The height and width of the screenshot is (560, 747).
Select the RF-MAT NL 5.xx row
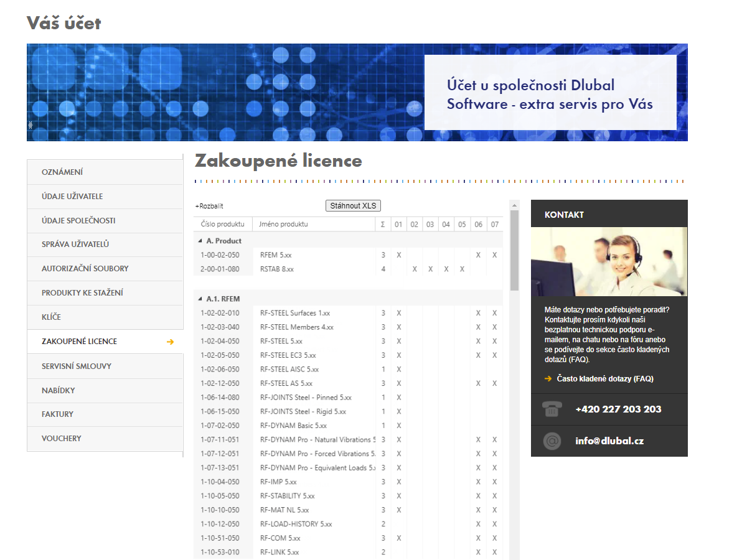(349, 510)
